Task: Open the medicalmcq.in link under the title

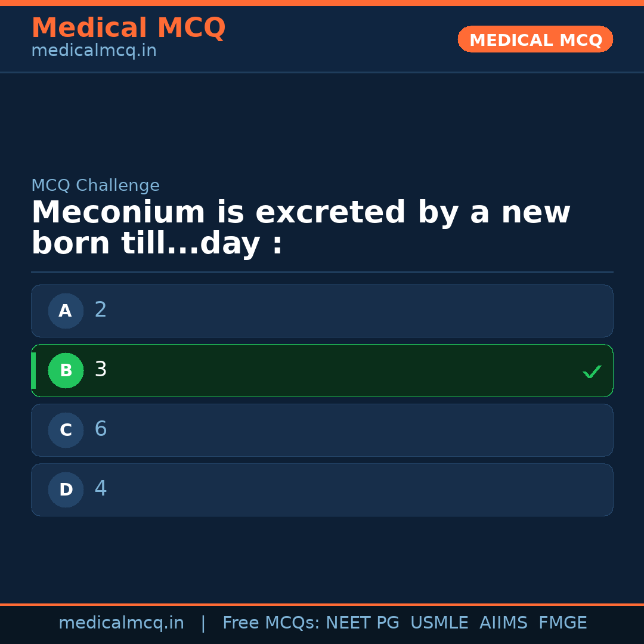Action: tap(94, 51)
